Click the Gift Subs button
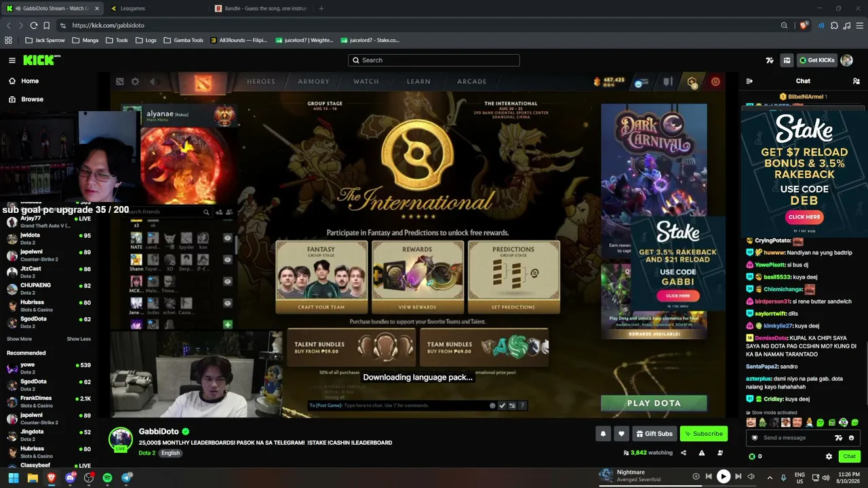Viewport: 868px width, 488px height. click(654, 434)
